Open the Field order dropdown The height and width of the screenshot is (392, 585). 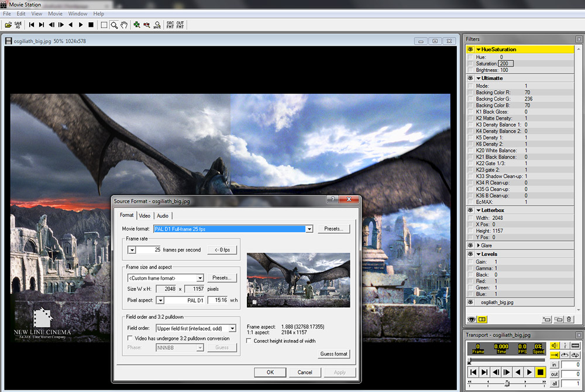pos(232,329)
